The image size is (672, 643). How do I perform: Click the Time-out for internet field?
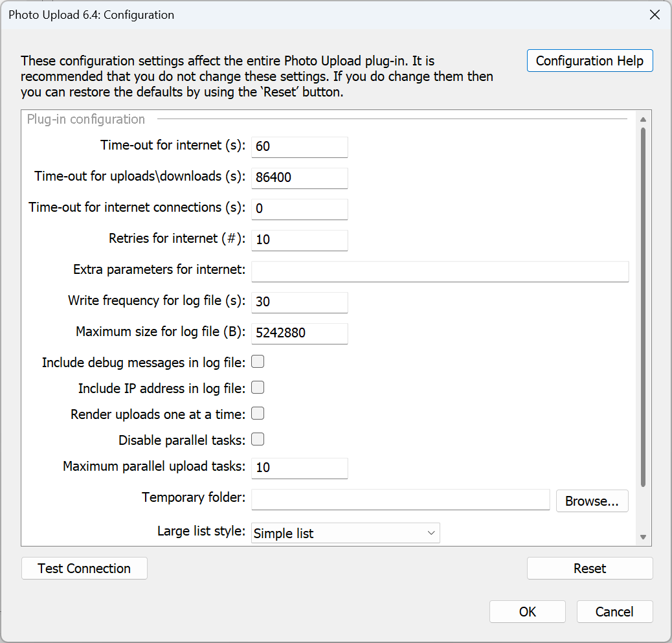coord(299,146)
